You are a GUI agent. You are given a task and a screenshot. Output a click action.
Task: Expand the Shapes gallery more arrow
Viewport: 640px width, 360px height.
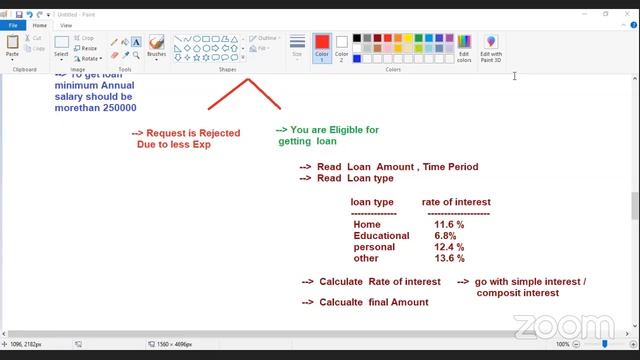click(243, 58)
